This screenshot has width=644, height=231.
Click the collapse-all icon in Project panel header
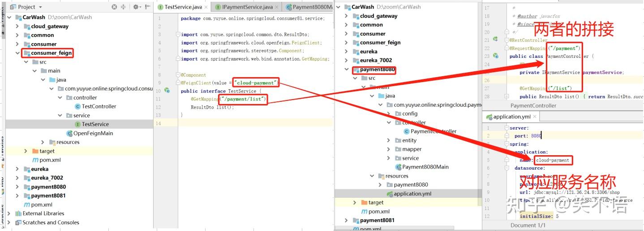[123, 7]
